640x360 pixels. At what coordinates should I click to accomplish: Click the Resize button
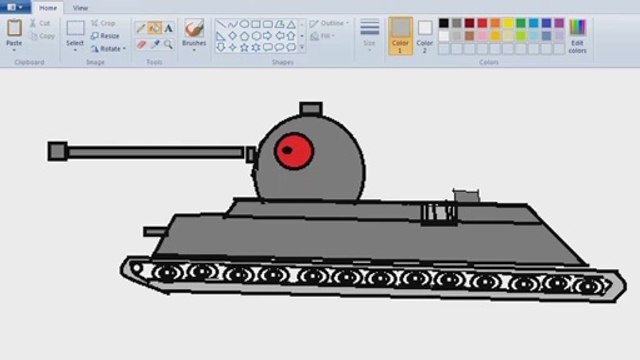(105, 36)
